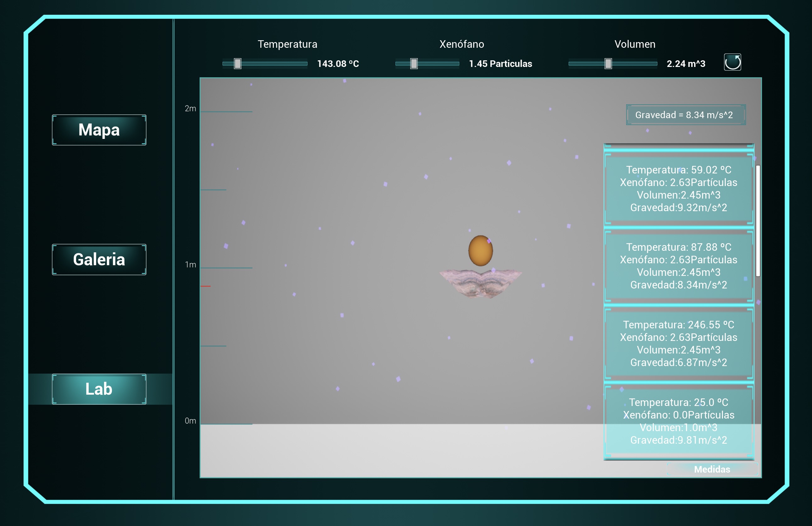Click the measurements list scrollbar
The image size is (812, 526).
tap(758, 221)
